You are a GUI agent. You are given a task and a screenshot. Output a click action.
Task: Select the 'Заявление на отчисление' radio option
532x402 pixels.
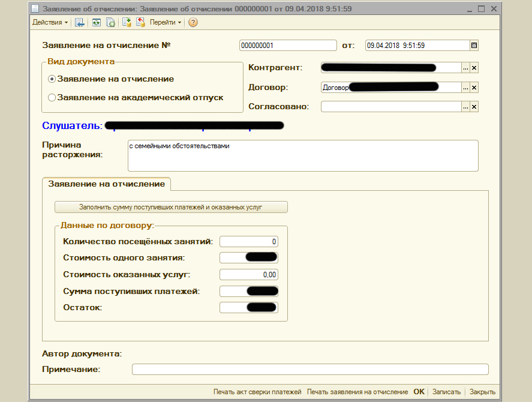tap(52, 79)
